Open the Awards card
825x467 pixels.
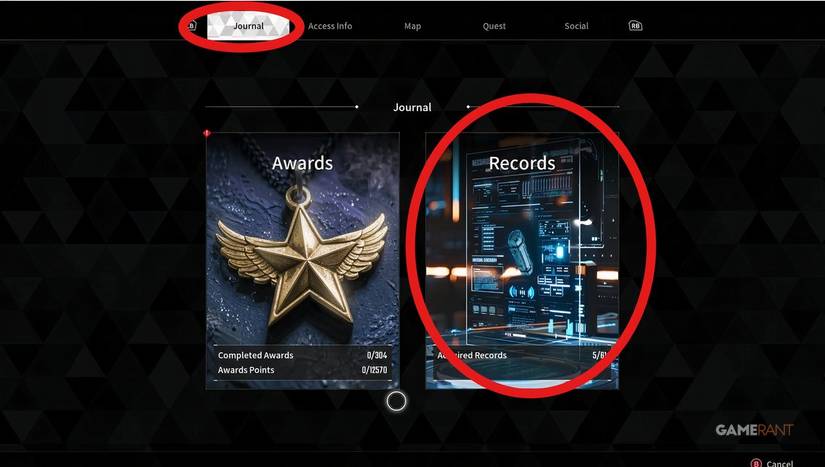tap(303, 261)
